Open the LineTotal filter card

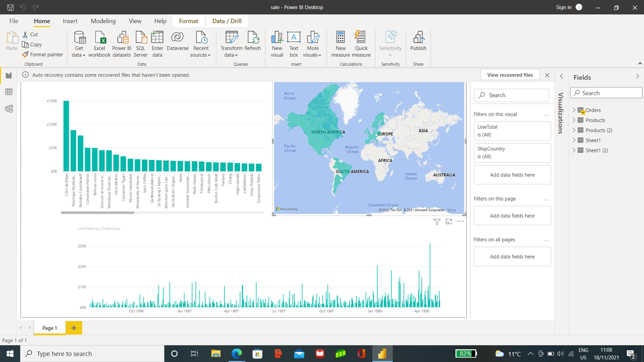tap(512, 131)
